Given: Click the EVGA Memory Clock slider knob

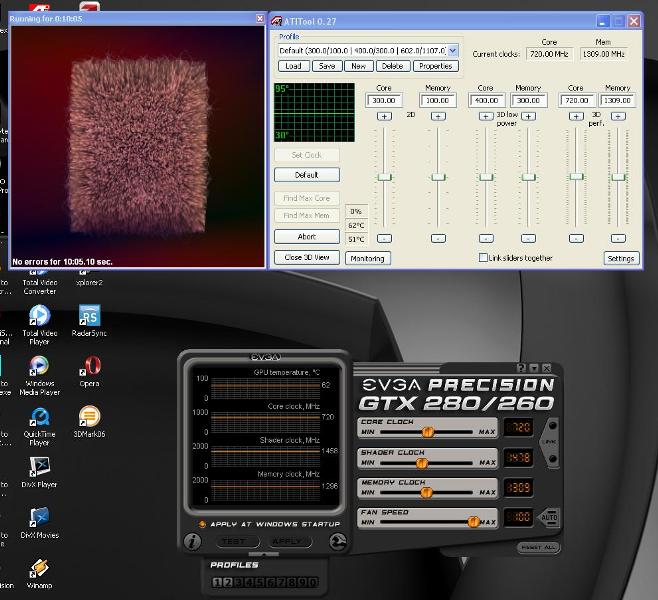Looking at the screenshot, I should click(426, 493).
